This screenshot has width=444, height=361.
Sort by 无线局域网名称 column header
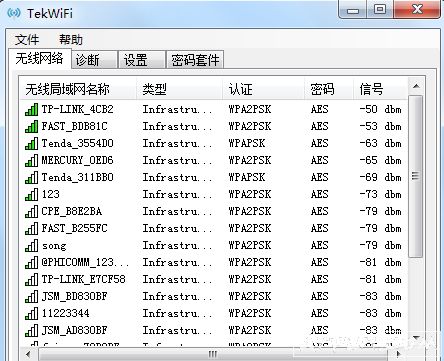[x=78, y=89]
